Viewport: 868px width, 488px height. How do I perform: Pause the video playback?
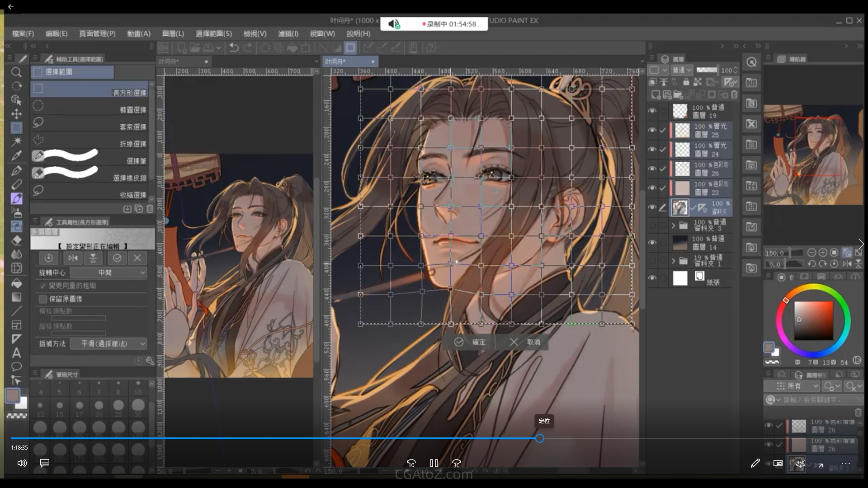coord(434,463)
